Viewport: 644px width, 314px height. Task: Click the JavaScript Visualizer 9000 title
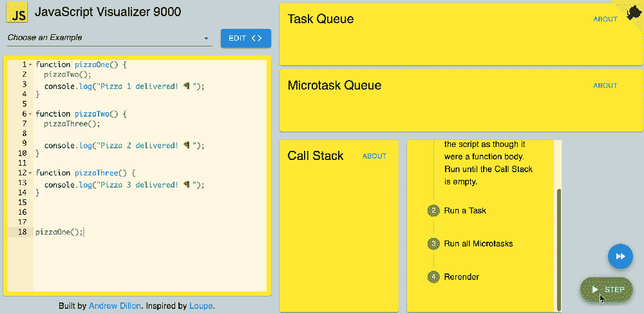pyautogui.click(x=108, y=12)
